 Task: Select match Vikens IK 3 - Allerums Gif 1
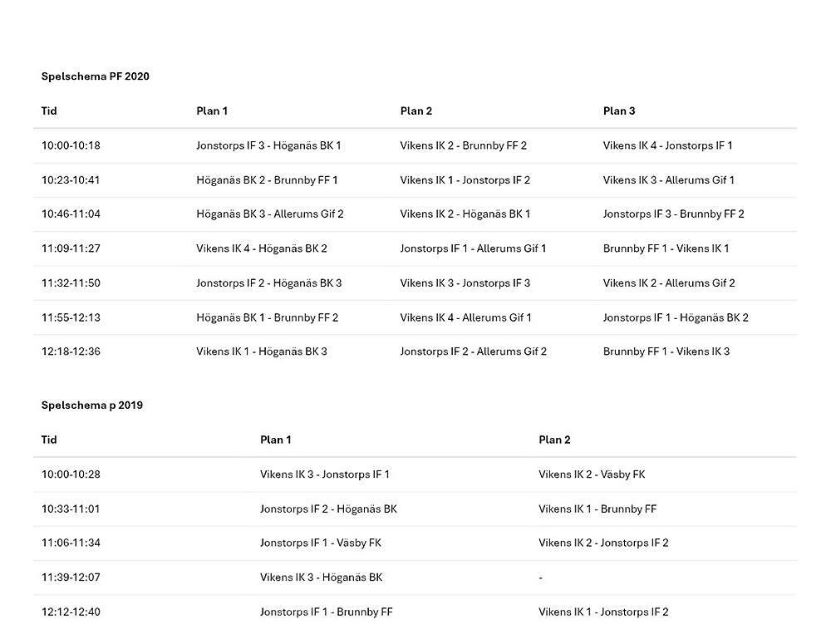668,180
